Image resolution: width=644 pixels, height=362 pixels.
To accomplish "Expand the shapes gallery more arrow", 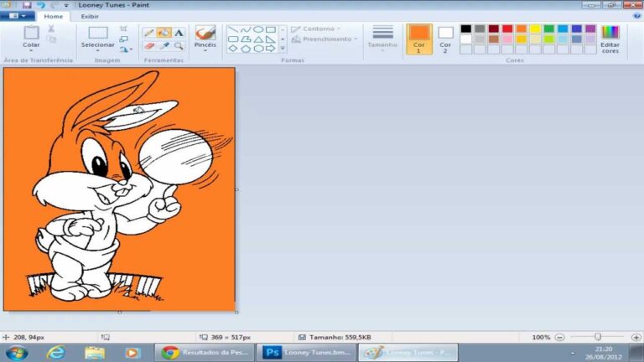I will pyautogui.click(x=283, y=49).
